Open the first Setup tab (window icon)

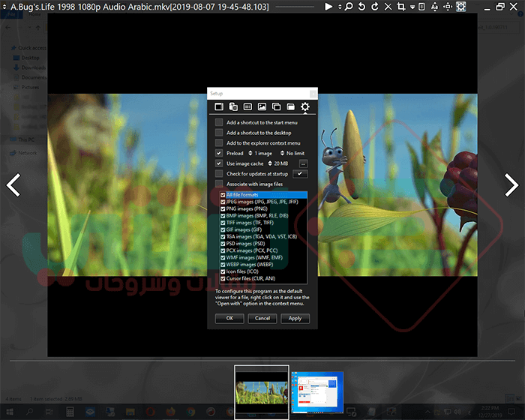pos(219,106)
